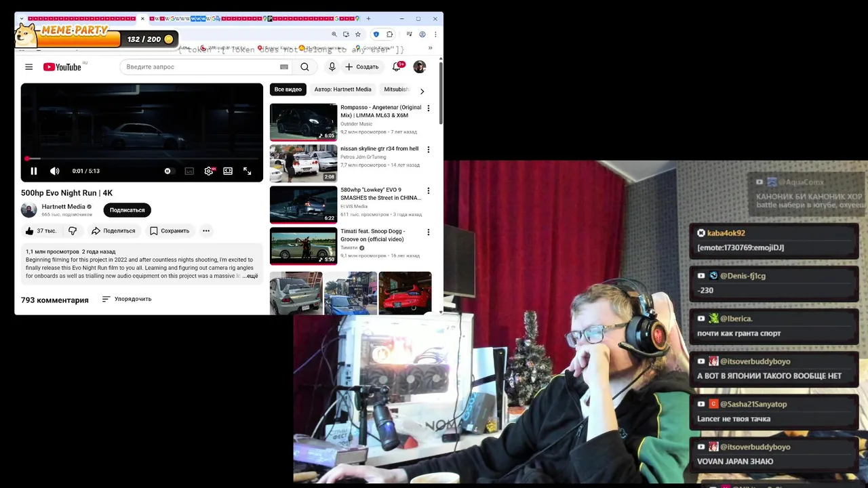Open the on-screen keyboard icon in search
The width and height of the screenshot is (868, 488).
point(284,66)
